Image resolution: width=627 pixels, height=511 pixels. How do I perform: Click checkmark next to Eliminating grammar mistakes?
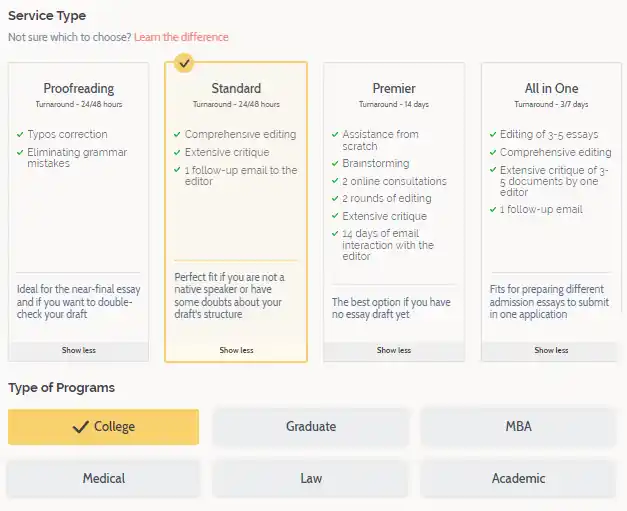pyautogui.click(x=20, y=152)
